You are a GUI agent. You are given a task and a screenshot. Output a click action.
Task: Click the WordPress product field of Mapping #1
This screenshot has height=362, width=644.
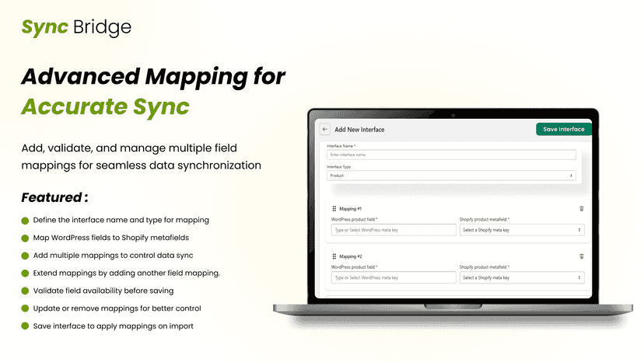[x=394, y=230]
